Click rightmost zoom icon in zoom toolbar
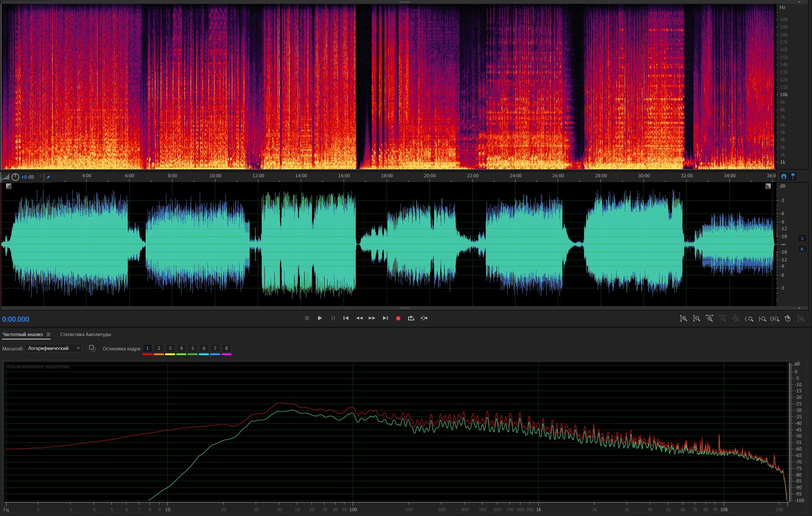This screenshot has width=812, height=516. (801, 319)
